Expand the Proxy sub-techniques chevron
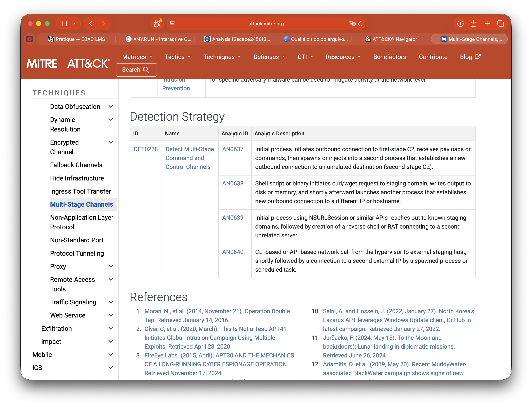The width and height of the screenshot is (532, 407). click(x=111, y=266)
